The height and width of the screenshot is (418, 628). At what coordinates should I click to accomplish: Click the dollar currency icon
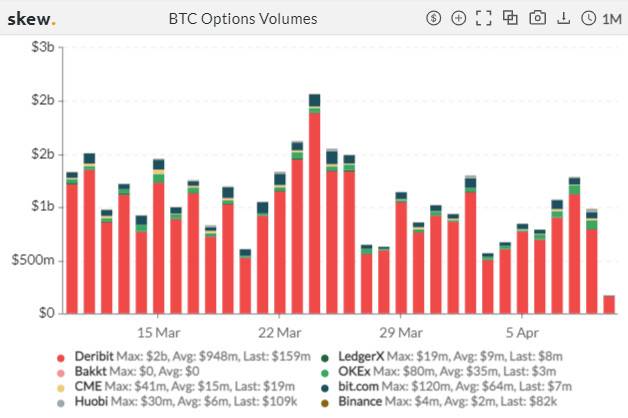[433, 18]
